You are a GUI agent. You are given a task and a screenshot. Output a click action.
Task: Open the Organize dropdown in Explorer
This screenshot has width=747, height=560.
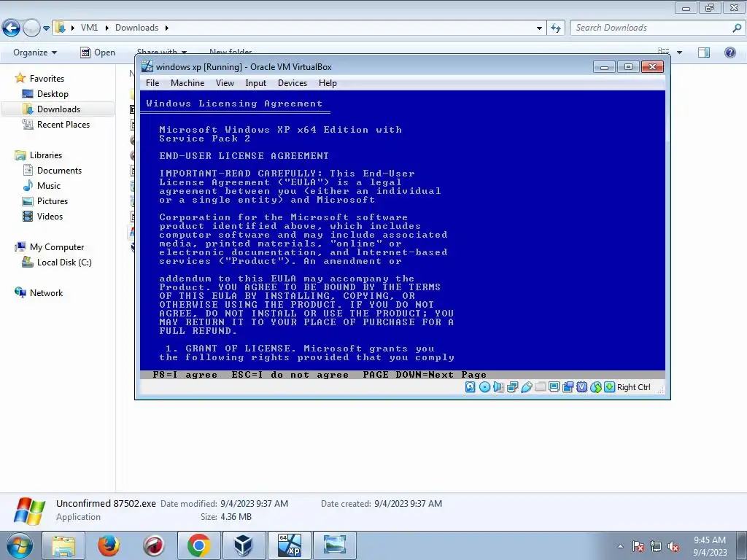pyautogui.click(x=35, y=52)
